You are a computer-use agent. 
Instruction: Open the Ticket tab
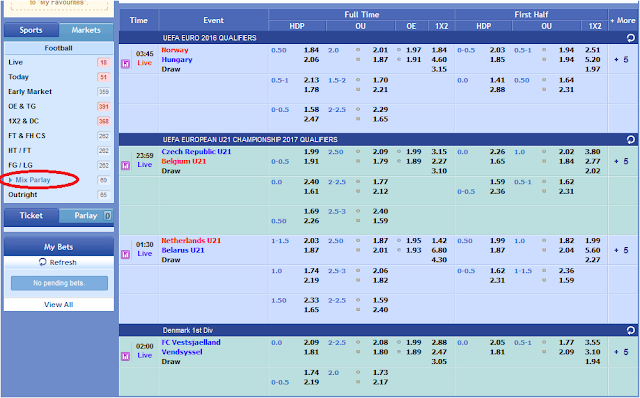(31, 216)
